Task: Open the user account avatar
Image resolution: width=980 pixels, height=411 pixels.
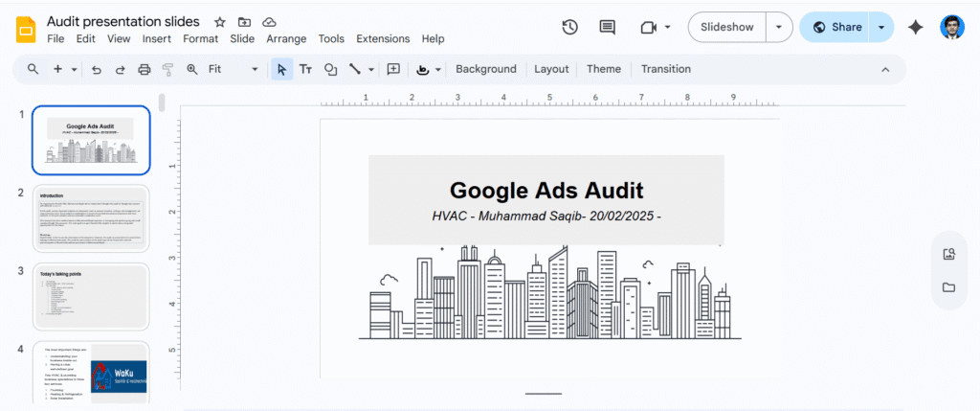Action: 952,27
